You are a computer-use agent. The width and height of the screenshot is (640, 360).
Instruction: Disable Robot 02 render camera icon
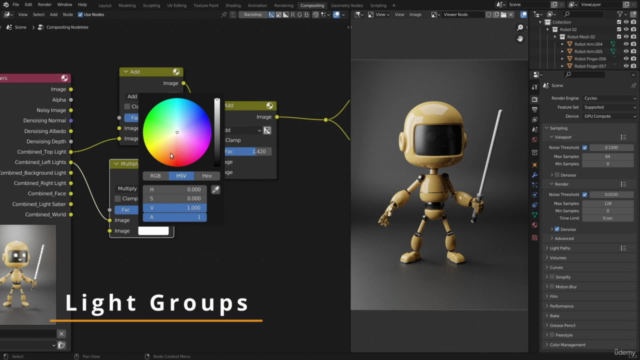pyautogui.click(x=633, y=29)
